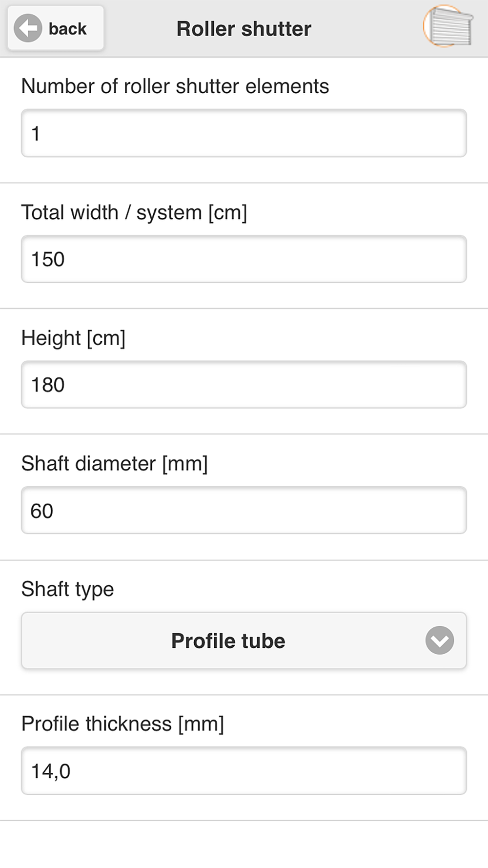
Task: Tap the Height [cm] label
Action: tap(73, 338)
